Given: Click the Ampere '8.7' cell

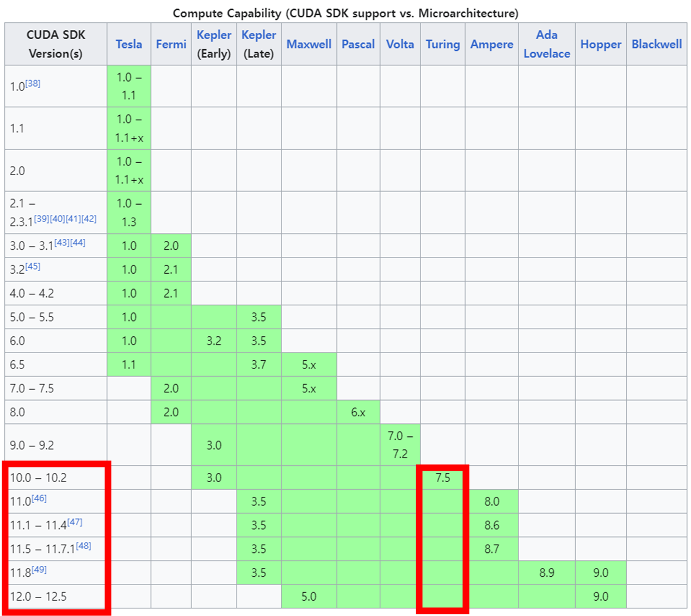Looking at the screenshot, I should tap(492, 549).
